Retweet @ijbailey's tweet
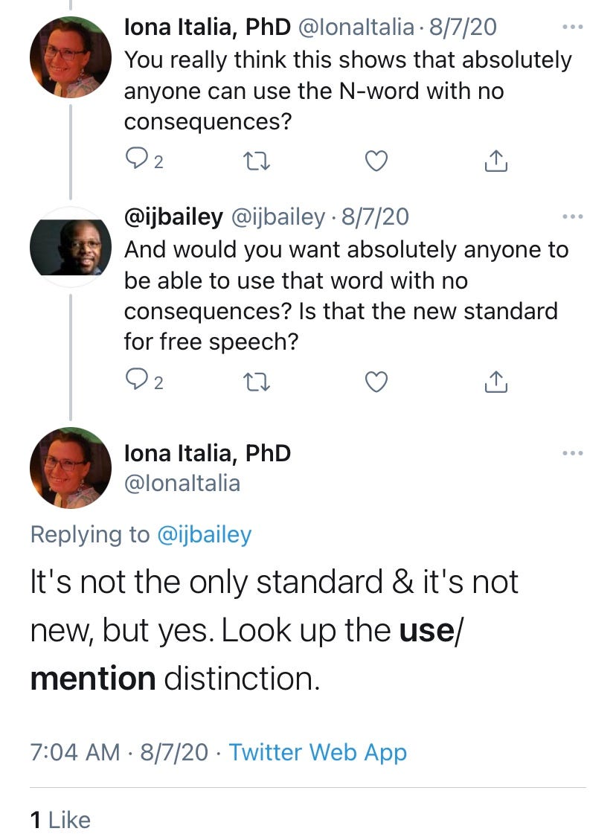The image size is (616, 840). [x=257, y=381]
